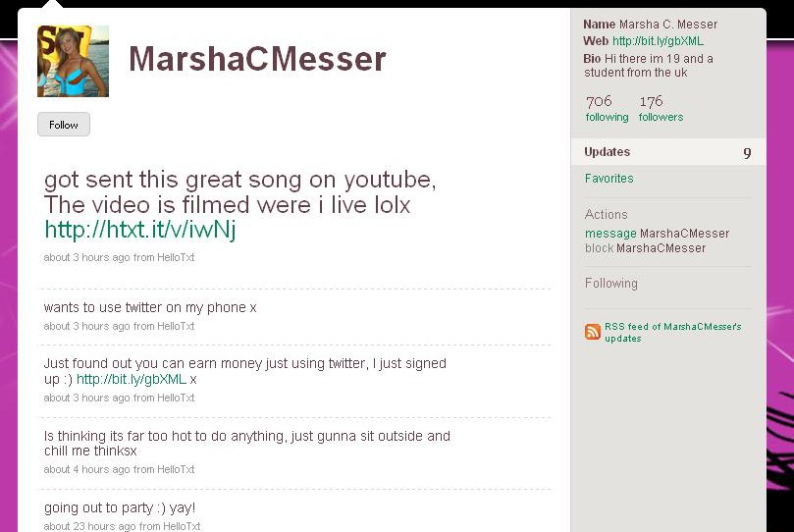View the 176 followers list
794x532 pixels.
(661, 108)
